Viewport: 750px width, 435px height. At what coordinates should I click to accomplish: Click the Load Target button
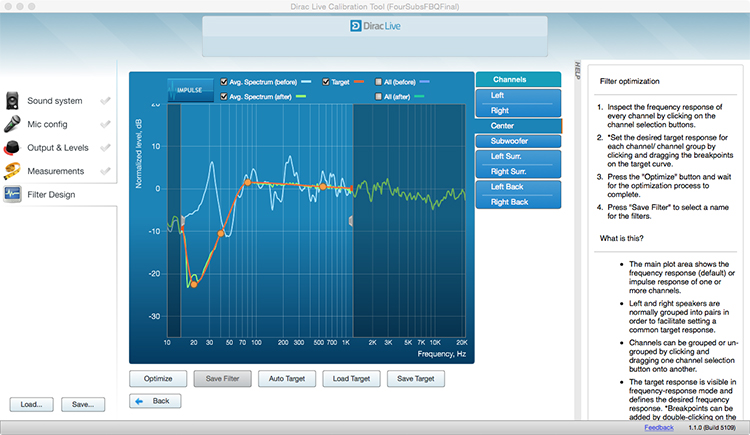351,379
